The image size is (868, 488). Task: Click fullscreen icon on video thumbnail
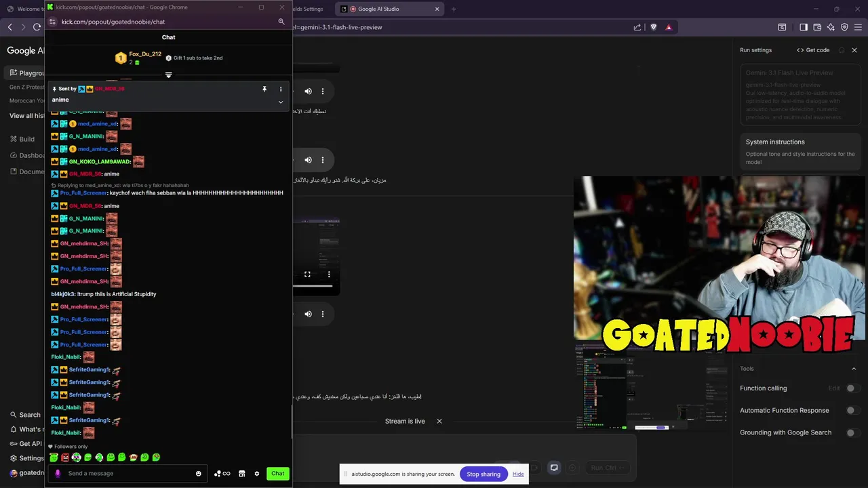pyautogui.click(x=307, y=274)
